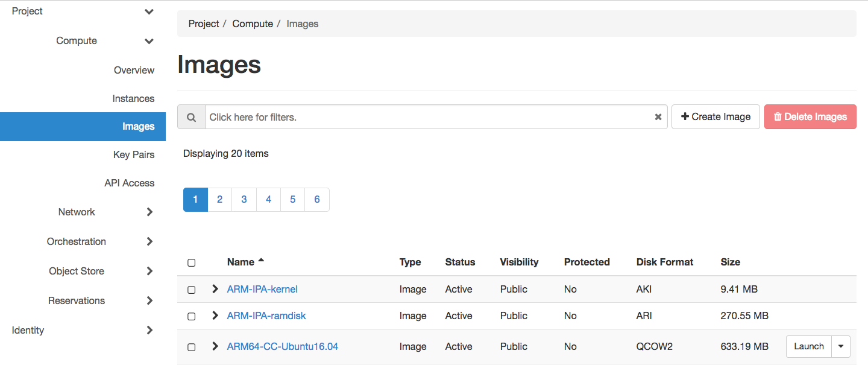Sort by the Protected column header
Viewport: 868px width, 365px height.
coord(587,262)
